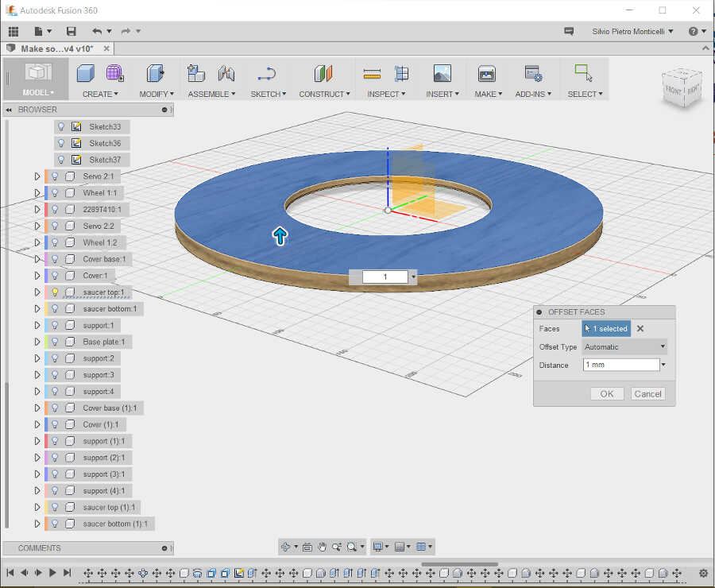
Task: Toggle visibility of saucer top:1
Action: click(56, 292)
